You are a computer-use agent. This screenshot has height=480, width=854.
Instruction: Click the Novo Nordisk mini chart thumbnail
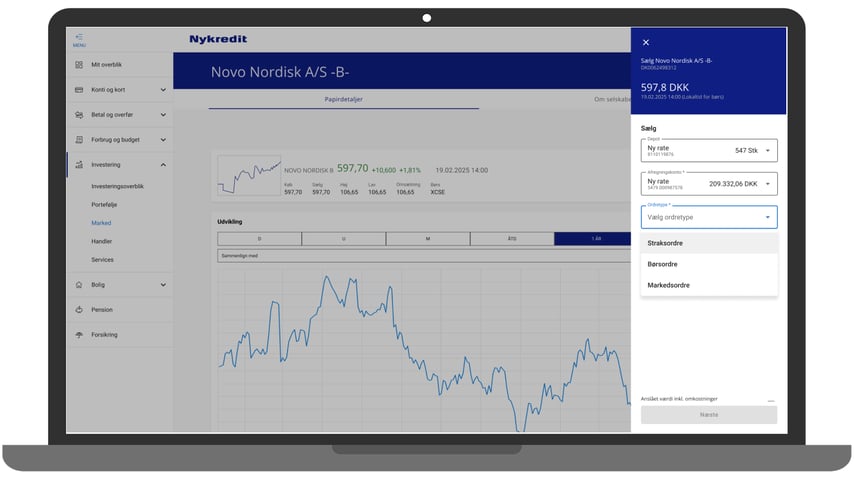248,174
